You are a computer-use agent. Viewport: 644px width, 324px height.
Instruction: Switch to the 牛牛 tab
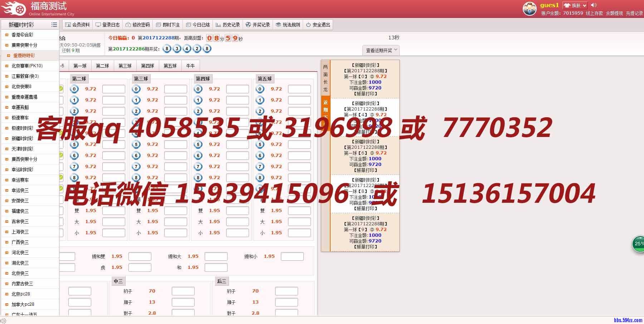pyautogui.click(x=190, y=65)
